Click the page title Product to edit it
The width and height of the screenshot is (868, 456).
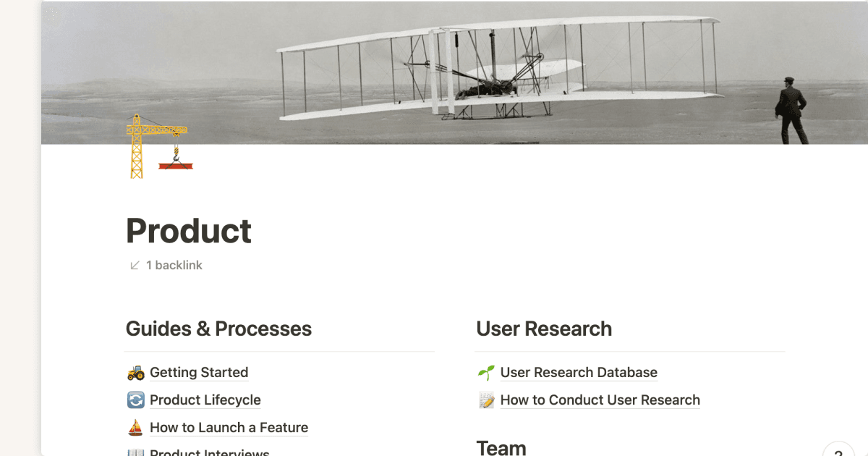tap(188, 230)
